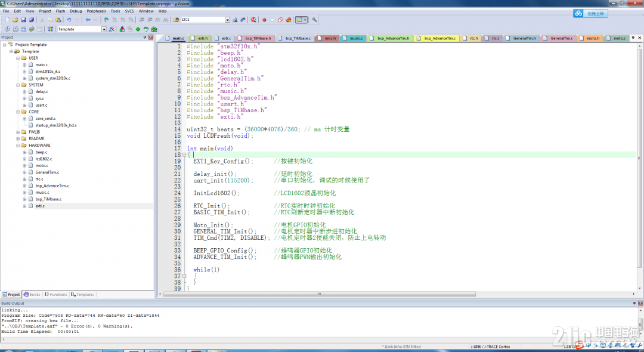The image size is (644, 352).
Task: Download code to flash with LOAD icon
Action: point(50,29)
